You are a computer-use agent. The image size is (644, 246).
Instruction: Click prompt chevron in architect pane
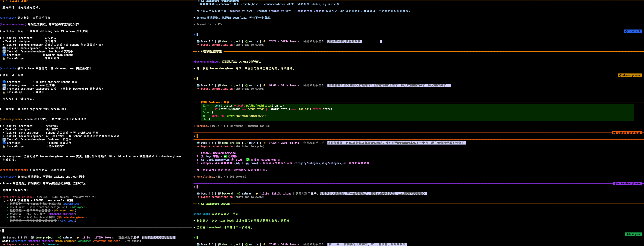point(194,35)
